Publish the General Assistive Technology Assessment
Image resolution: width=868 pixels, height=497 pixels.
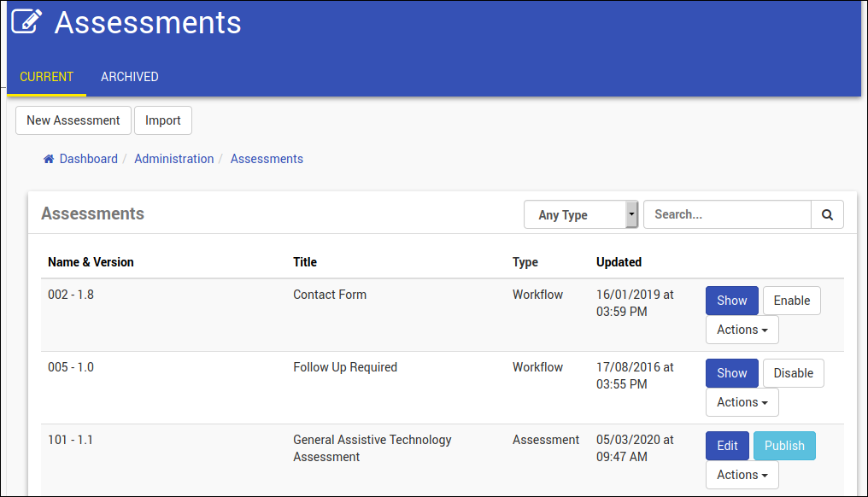point(783,446)
